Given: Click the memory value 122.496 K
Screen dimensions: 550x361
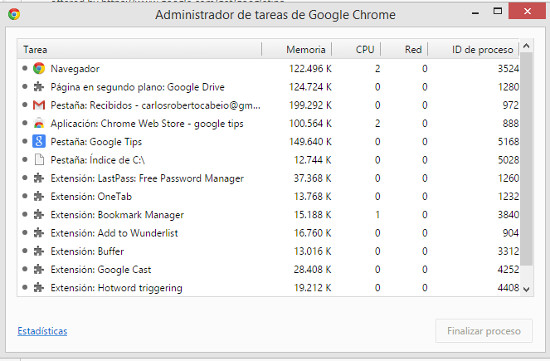Looking at the screenshot, I should click(310, 68).
